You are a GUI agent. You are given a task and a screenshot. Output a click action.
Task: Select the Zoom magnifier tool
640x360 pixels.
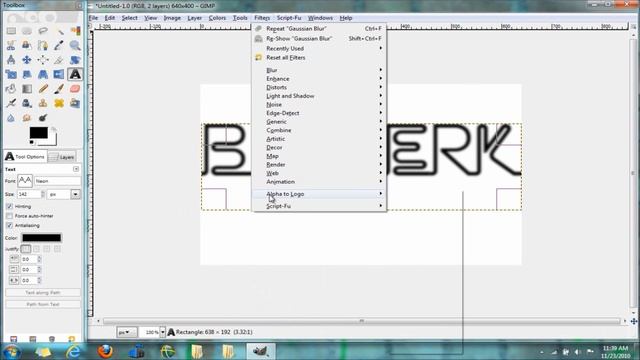pos(75,45)
